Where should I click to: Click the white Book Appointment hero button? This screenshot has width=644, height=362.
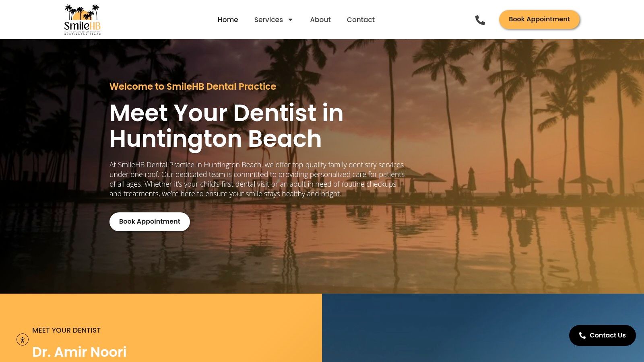point(150,222)
